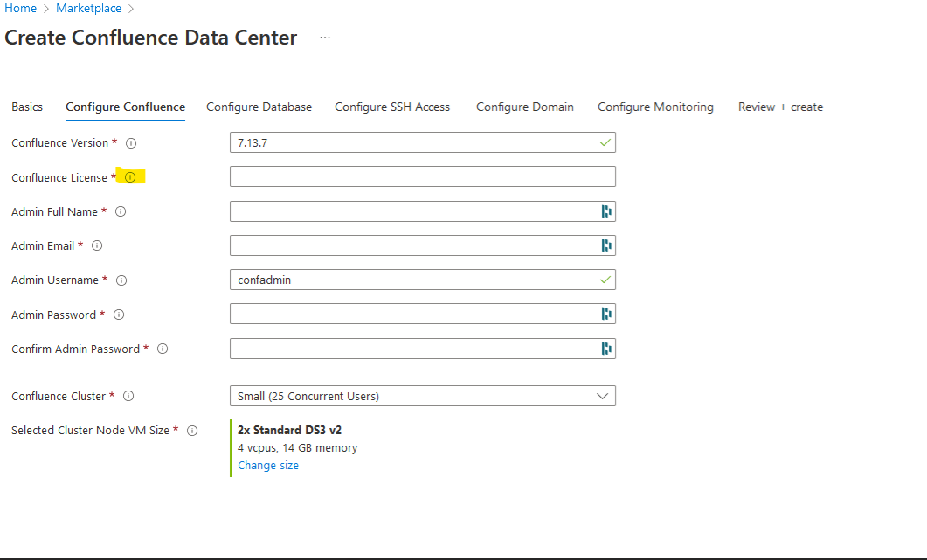Click the Change size link
Screen dimensions: 927x560
click(x=267, y=465)
